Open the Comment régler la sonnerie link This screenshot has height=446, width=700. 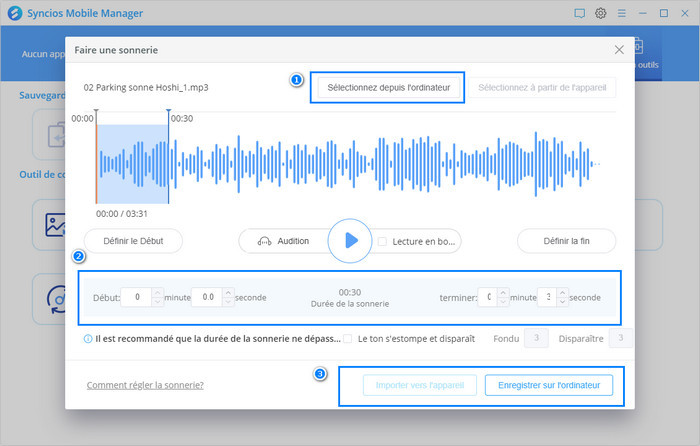coord(145,385)
